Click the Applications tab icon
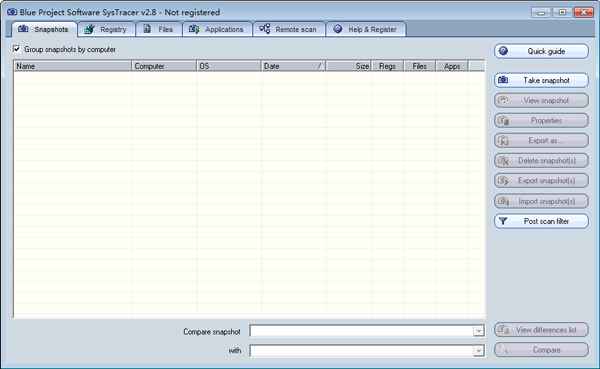The width and height of the screenshot is (600, 369). coord(194,29)
